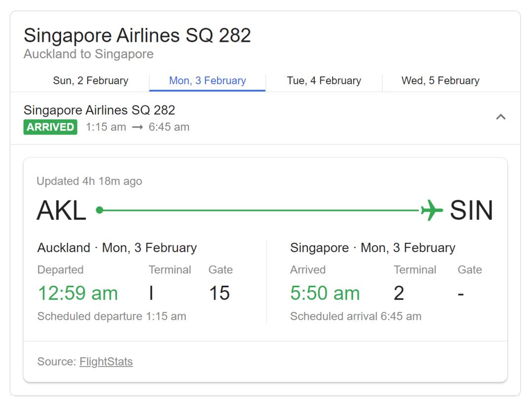Click the green origin dot on route line
This screenshot has width=532, height=401.
[100, 210]
